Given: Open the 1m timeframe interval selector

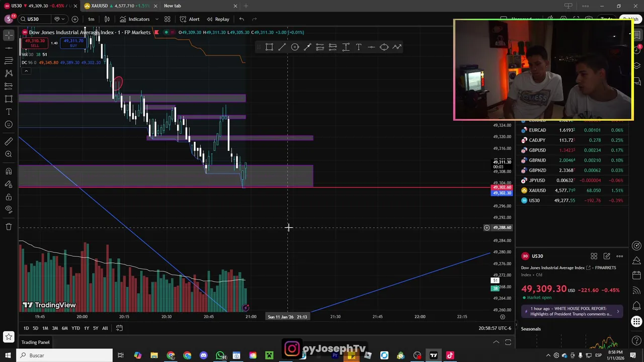Looking at the screenshot, I should (x=91, y=19).
